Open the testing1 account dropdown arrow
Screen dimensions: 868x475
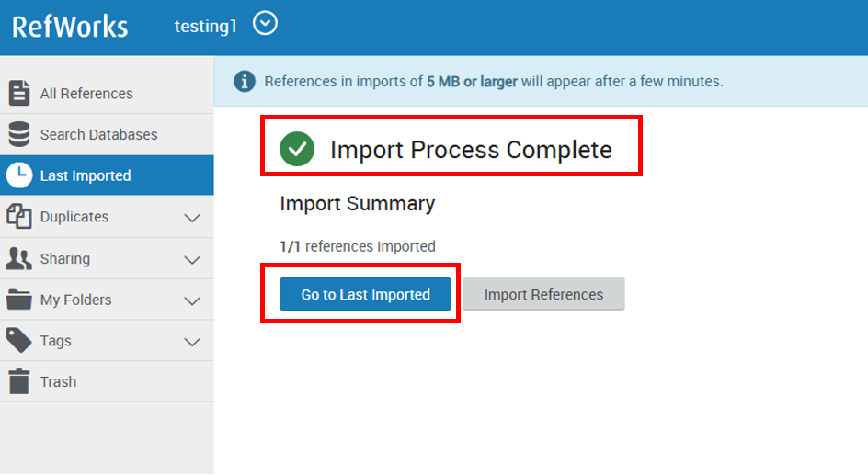tap(265, 24)
